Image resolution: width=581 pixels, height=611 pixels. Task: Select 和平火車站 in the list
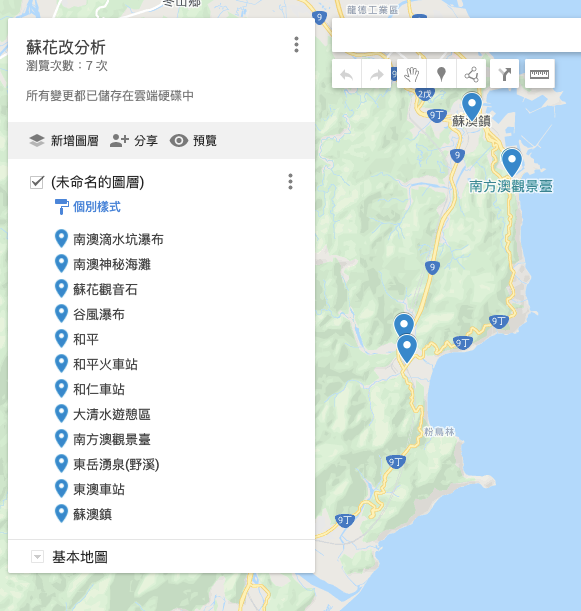coord(105,364)
